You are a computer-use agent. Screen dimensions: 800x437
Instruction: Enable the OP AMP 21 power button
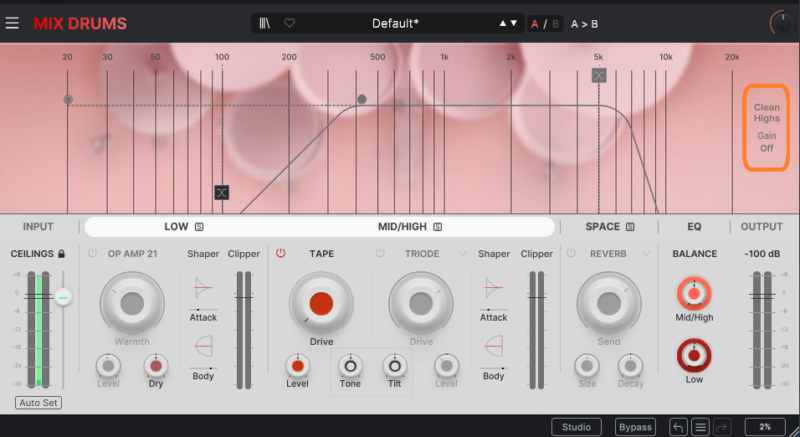93,254
